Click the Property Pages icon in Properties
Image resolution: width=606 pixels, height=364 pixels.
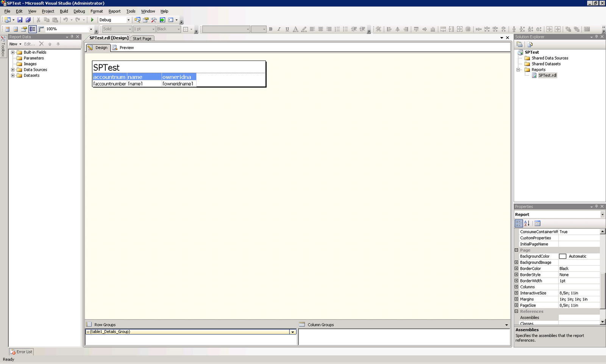(537, 223)
